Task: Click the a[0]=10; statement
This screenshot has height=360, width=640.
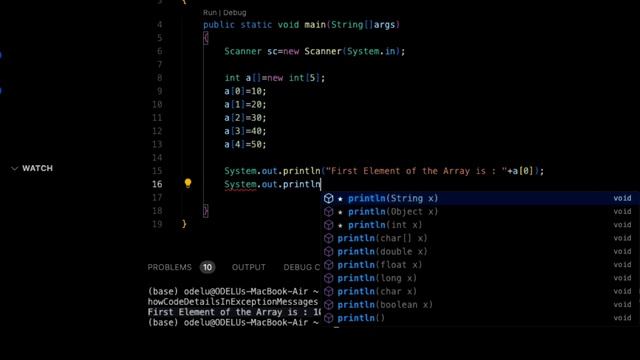Action: point(245,91)
